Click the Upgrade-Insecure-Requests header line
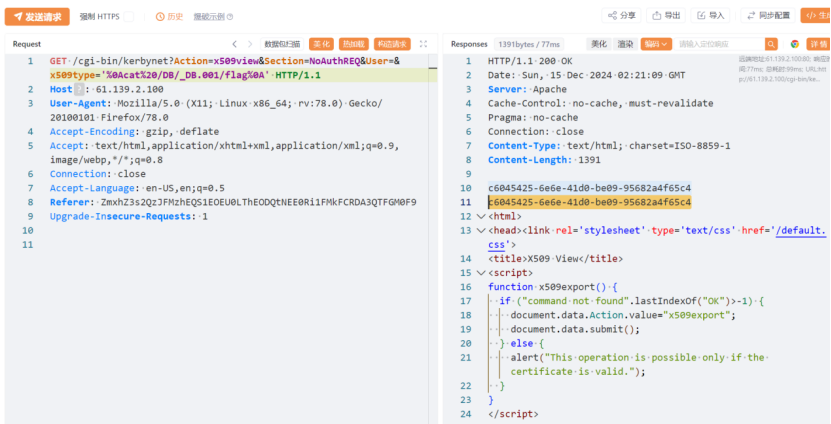Screen dimensions: 831x424 pos(129,216)
